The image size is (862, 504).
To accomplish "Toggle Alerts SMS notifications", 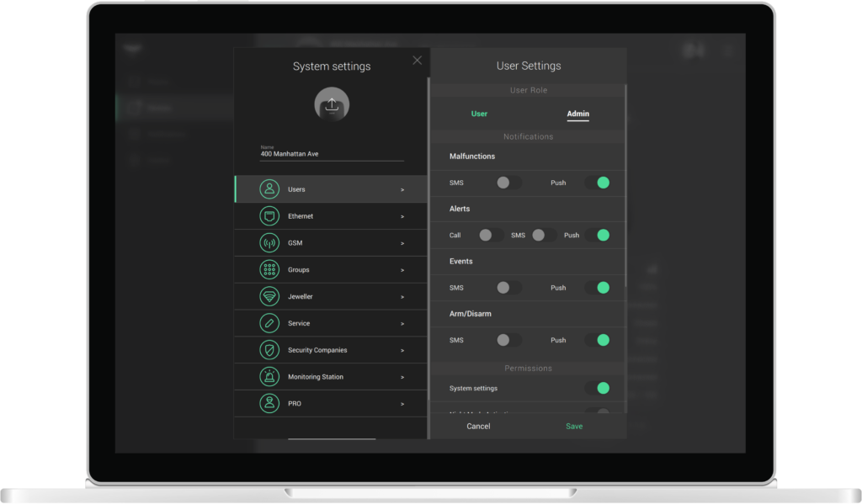I will 544,236.
